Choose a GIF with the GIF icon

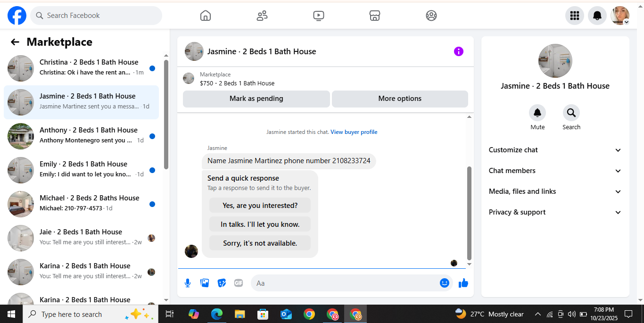pos(239,283)
